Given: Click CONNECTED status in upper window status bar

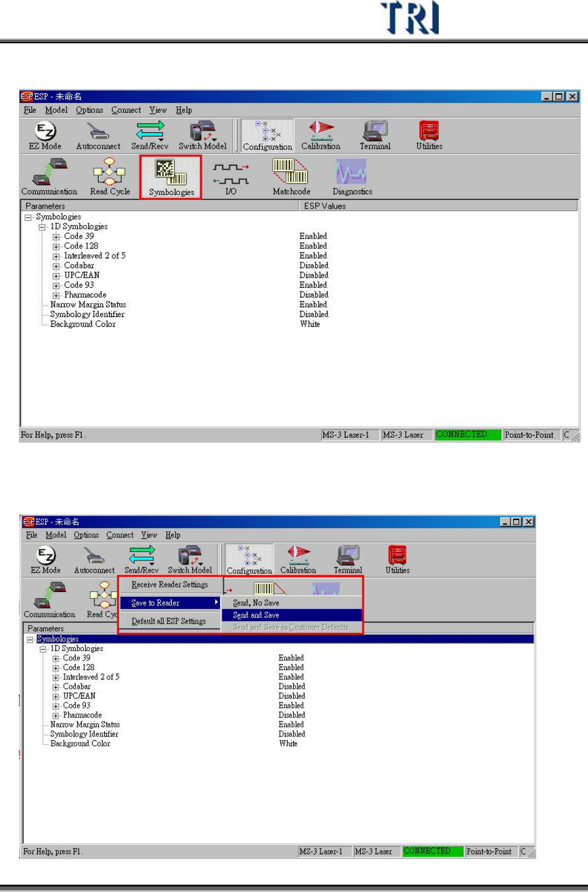Looking at the screenshot, I should tap(468, 435).
